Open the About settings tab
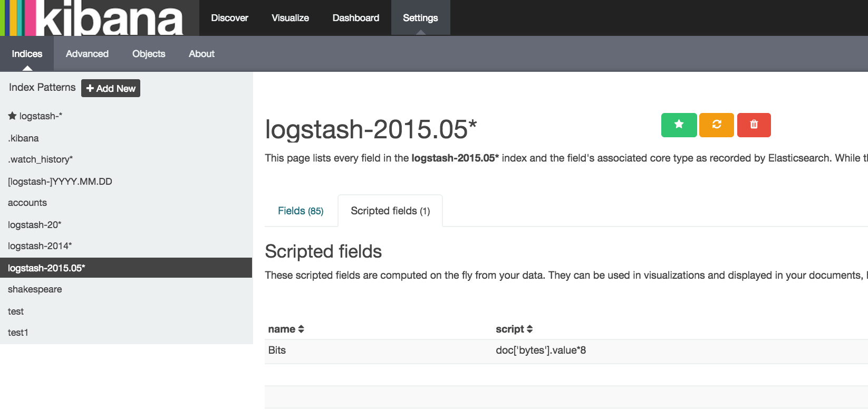The height and width of the screenshot is (416, 868). tap(201, 54)
